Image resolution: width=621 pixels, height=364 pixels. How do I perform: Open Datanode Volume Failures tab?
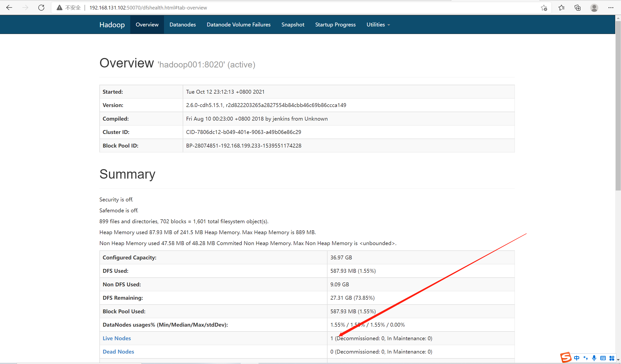pyautogui.click(x=239, y=25)
